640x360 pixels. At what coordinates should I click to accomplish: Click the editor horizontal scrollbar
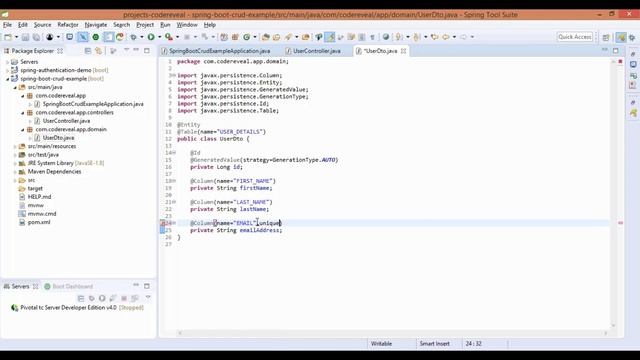[393, 333]
